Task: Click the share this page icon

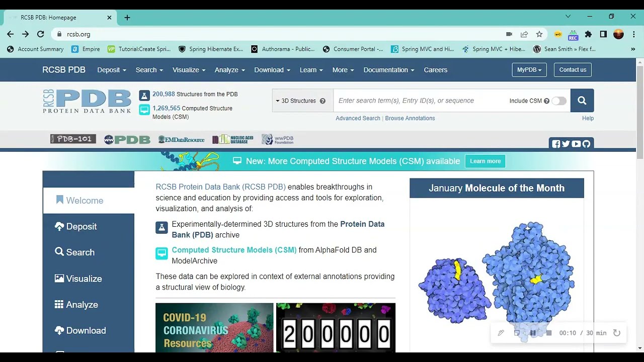Action: (524, 34)
